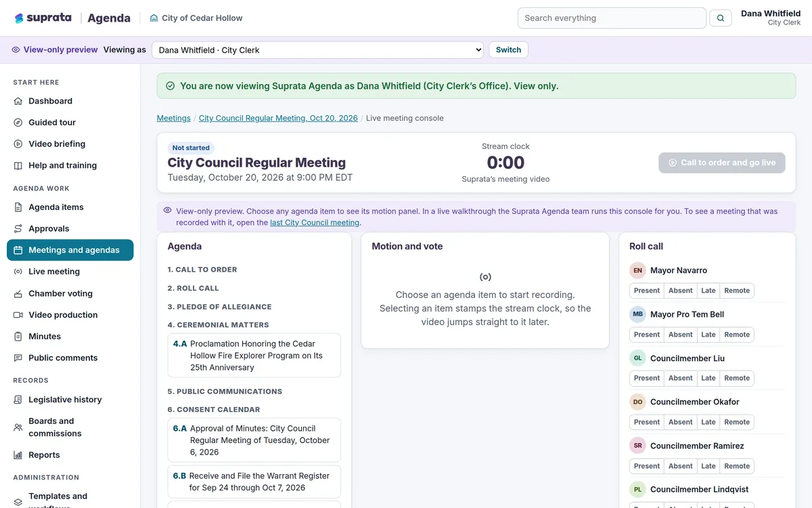The width and height of the screenshot is (812, 508).
Task: Mark Mayor Navarro as Present
Action: pos(646,291)
